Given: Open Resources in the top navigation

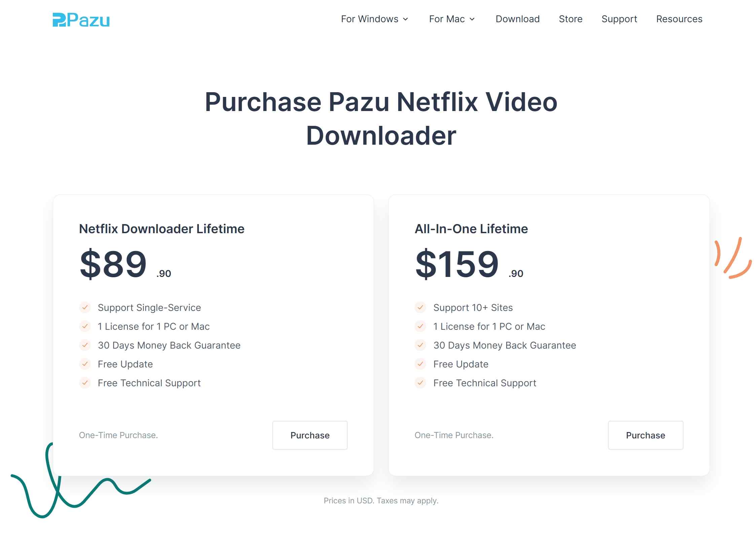Looking at the screenshot, I should click(x=679, y=19).
